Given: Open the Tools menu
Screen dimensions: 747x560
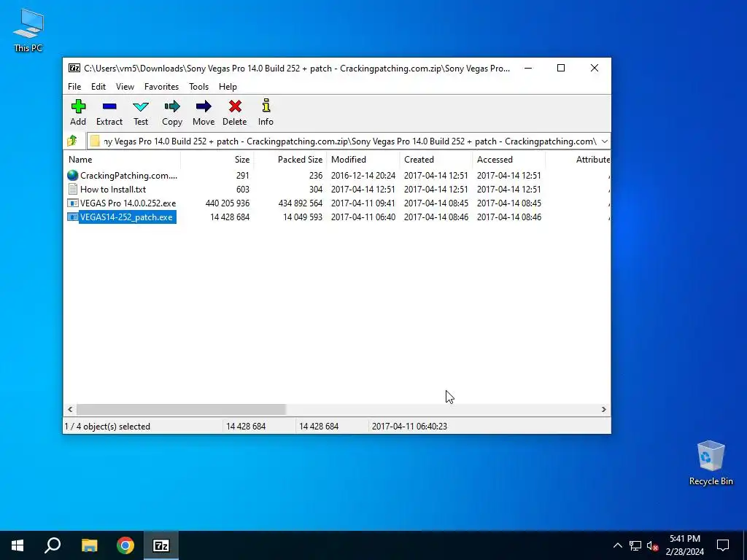Looking at the screenshot, I should (x=198, y=87).
